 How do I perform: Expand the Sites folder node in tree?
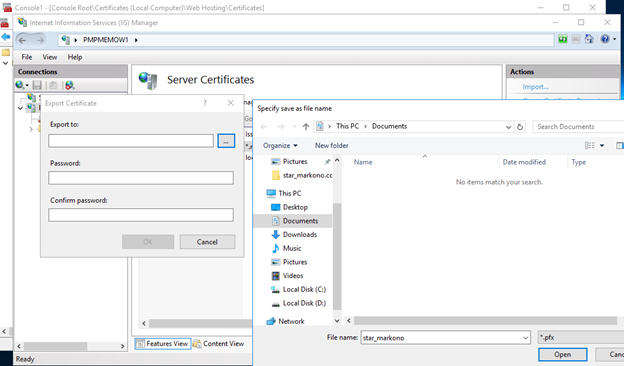31,129
